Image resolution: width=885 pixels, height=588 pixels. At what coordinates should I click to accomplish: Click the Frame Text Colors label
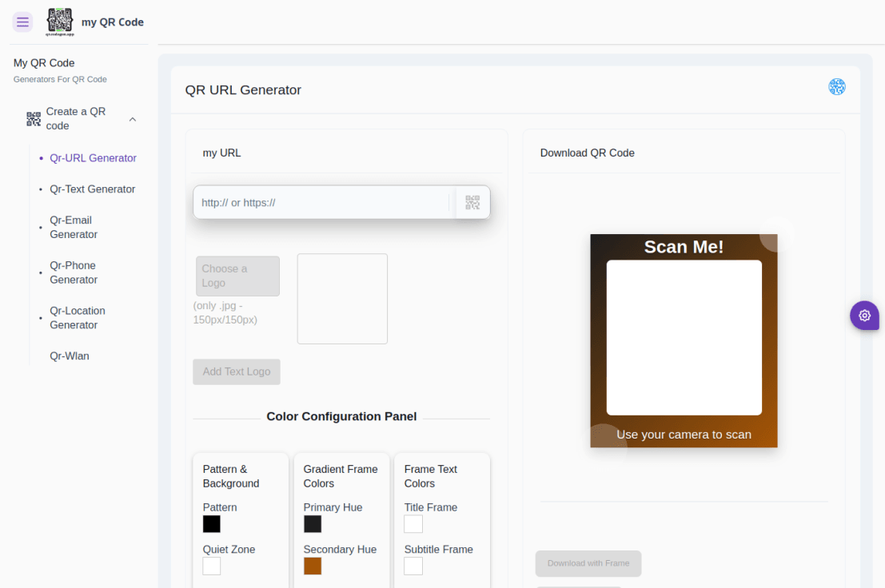pyautogui.click(x=431, y=476)
